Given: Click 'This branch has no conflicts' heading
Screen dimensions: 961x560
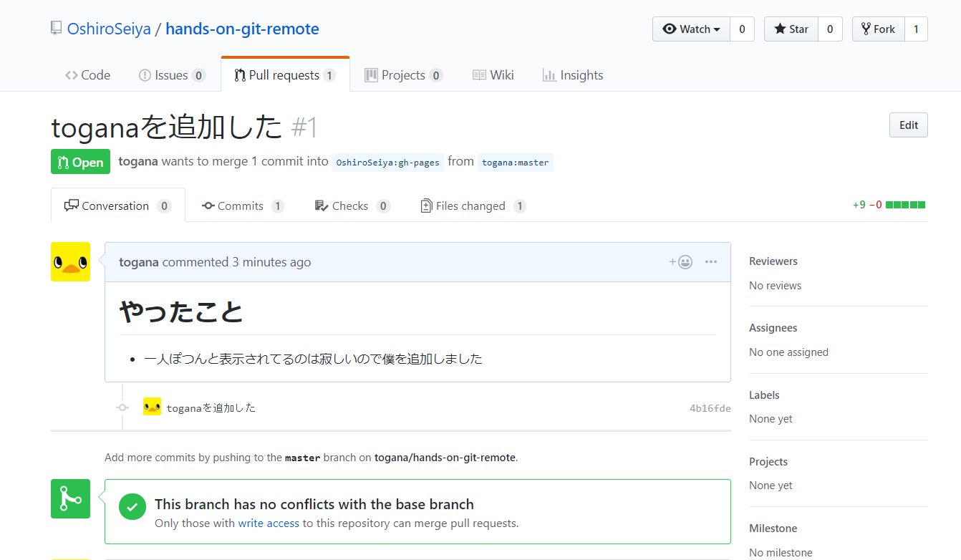Looking at the screenshot, I should click(x=314, y=504).
